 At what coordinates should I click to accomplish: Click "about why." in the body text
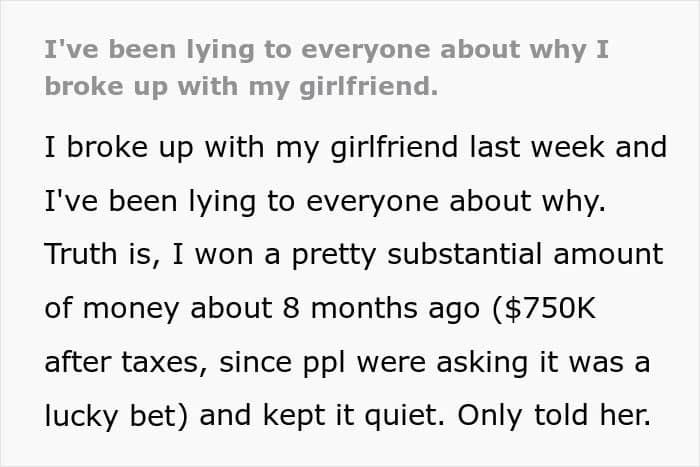pyautogui.click(x=562, y=201)
